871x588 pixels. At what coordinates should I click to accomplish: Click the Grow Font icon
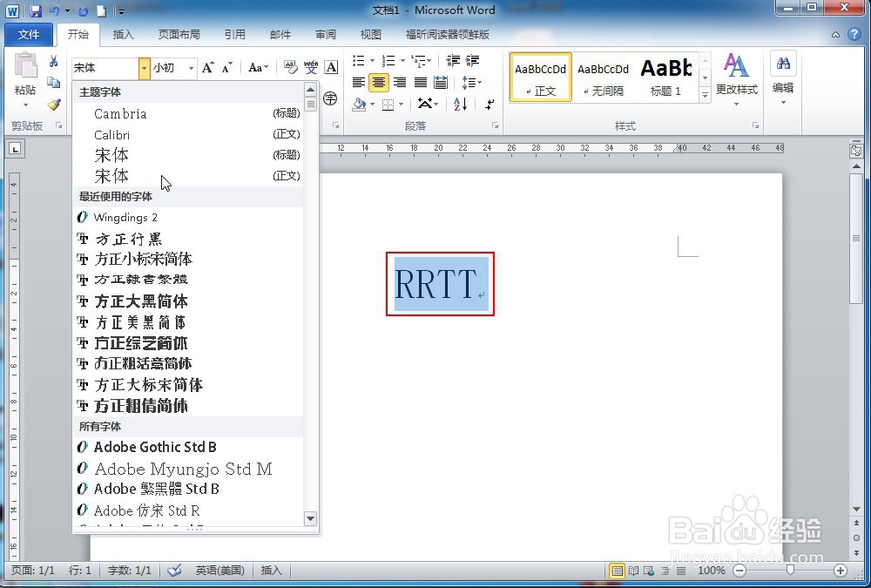(208, 68)
